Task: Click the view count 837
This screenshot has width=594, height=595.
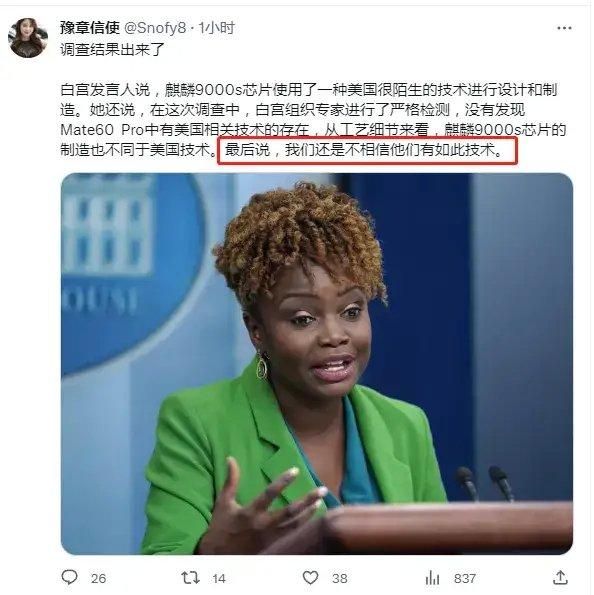Action: click(465, 578)
